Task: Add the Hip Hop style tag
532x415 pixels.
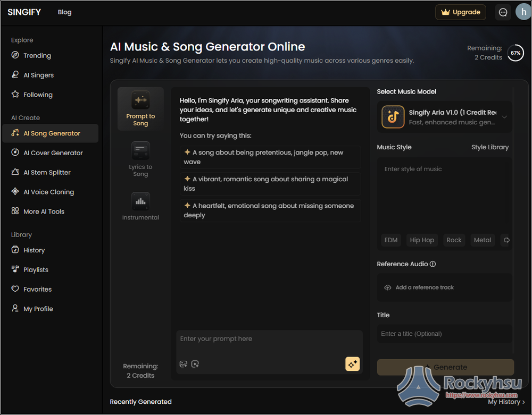Action: [422, 240]
